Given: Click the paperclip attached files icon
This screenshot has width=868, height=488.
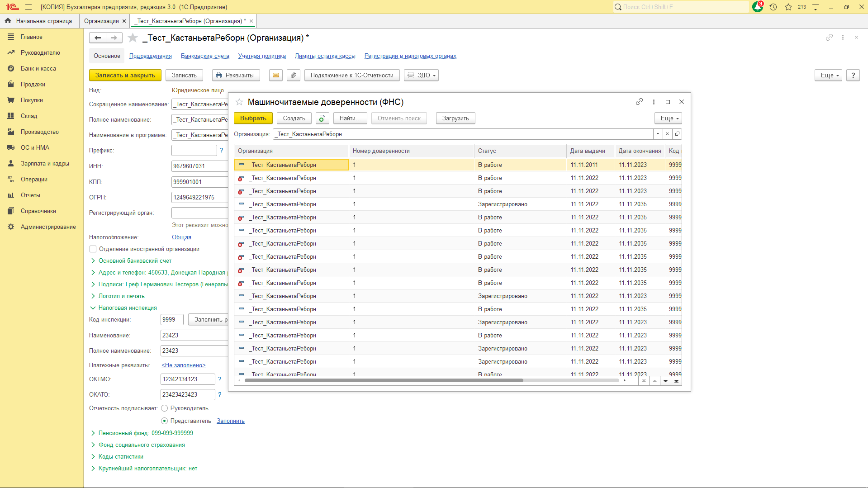Looking at the screenshot, I should 294,76.
